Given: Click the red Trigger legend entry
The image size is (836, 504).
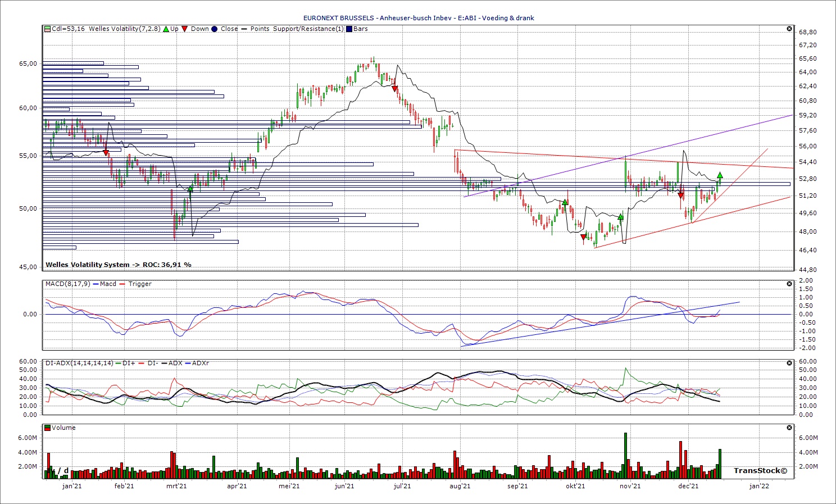Looking at the screenshot, I should pos(135,284).
